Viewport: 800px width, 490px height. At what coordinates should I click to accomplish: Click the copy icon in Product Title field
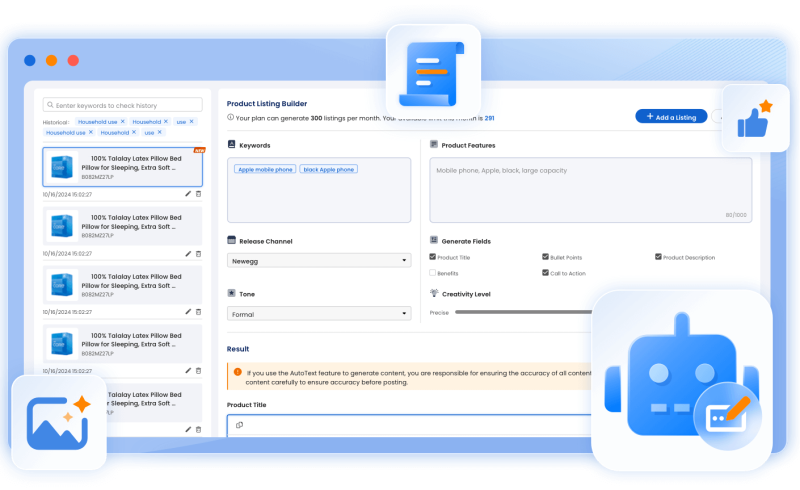pos(240,426)
